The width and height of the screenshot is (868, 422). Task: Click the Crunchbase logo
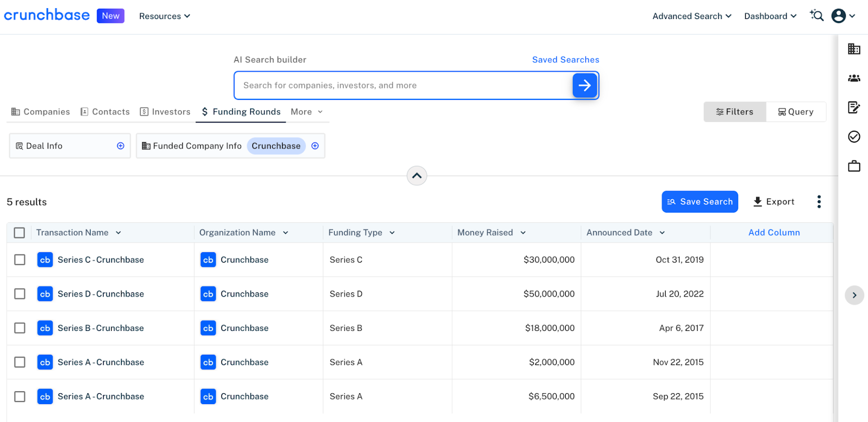pos(47,15)
